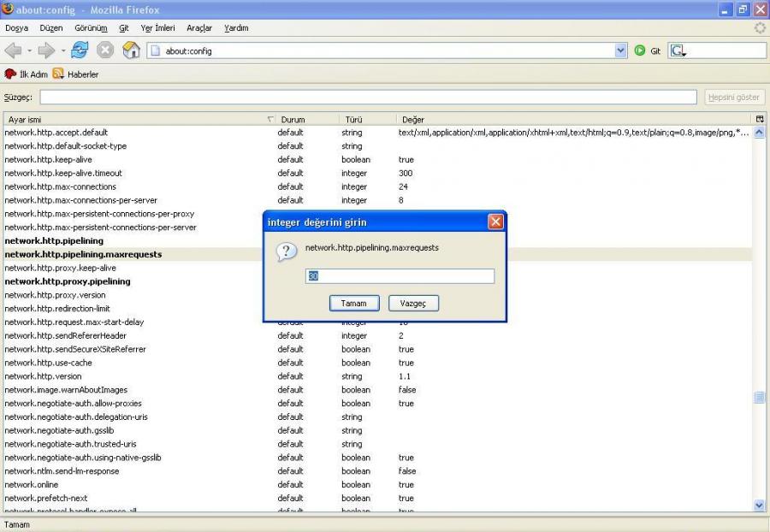Expand the address bar URL dropdown
This screenshot has height=532, width=770.
click(621, 50)
